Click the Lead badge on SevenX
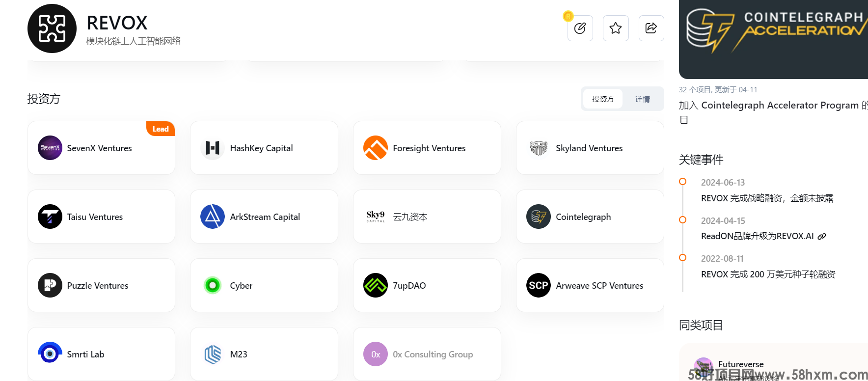This screenshot has height=381, width=868. [161, 129]
